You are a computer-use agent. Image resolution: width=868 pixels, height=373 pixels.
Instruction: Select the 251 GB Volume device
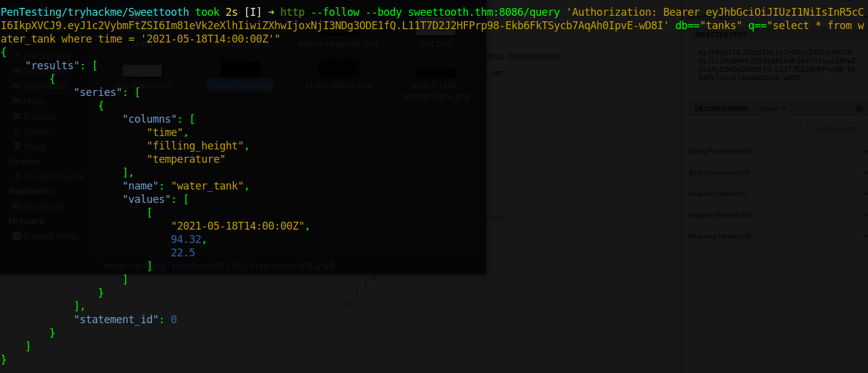[x=53, y=176]
